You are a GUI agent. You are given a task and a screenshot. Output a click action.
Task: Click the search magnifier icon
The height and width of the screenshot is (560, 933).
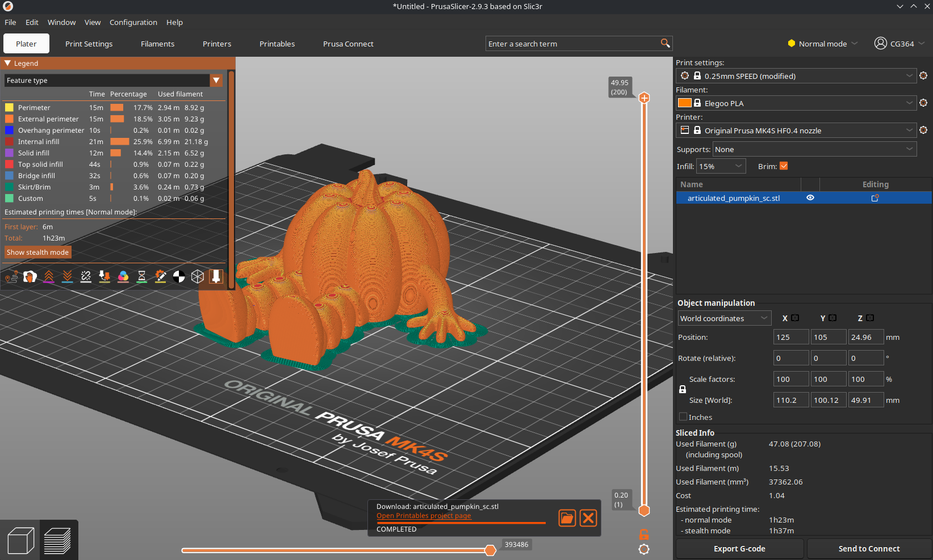(665, 43)
